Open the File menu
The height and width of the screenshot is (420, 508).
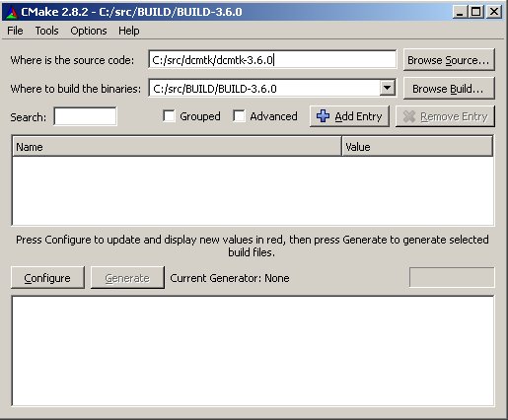15,31
